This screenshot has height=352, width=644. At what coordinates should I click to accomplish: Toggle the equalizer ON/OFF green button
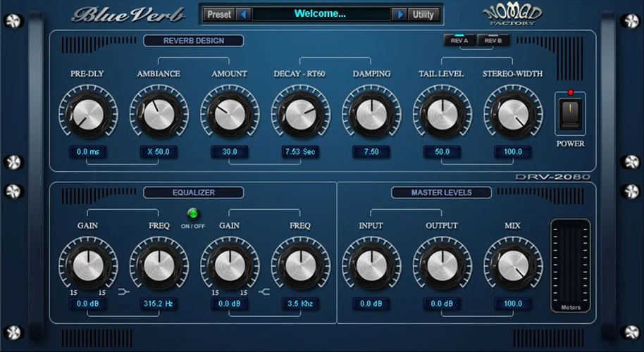[x=193, y=214]
